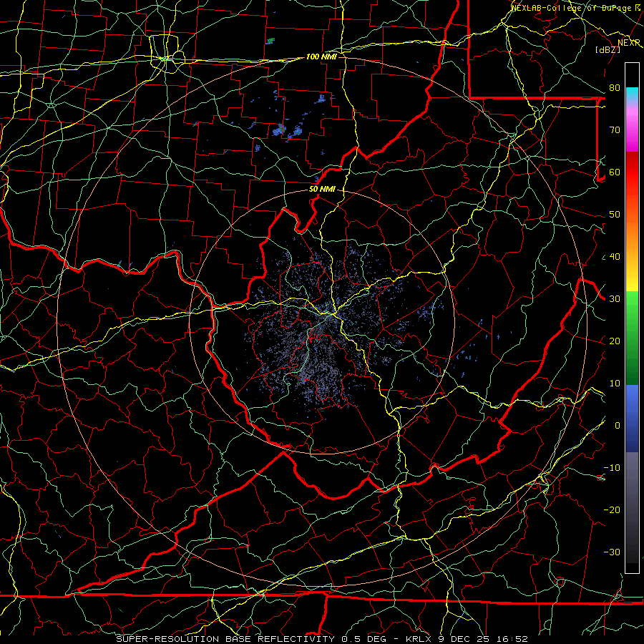The image size is (644, 644).
Task: Pick the magenta band of the dBZ color bar
Action: pos(632,130)
